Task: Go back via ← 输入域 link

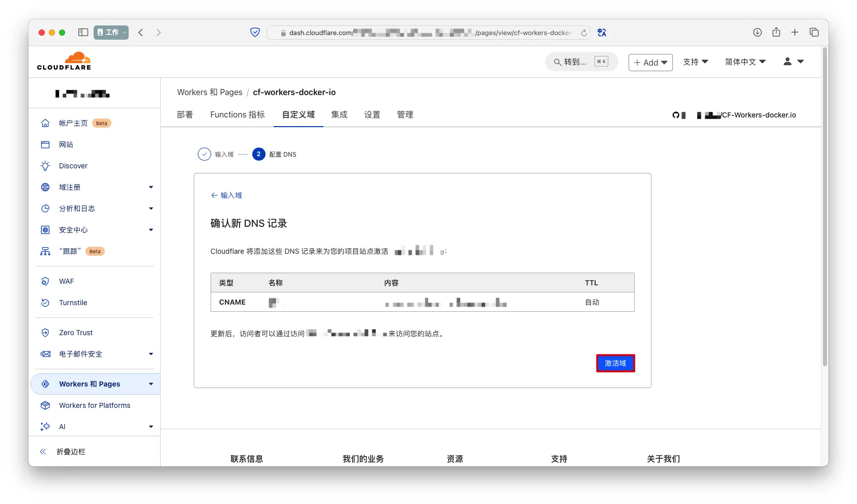Action: click(x=226, y=195)
